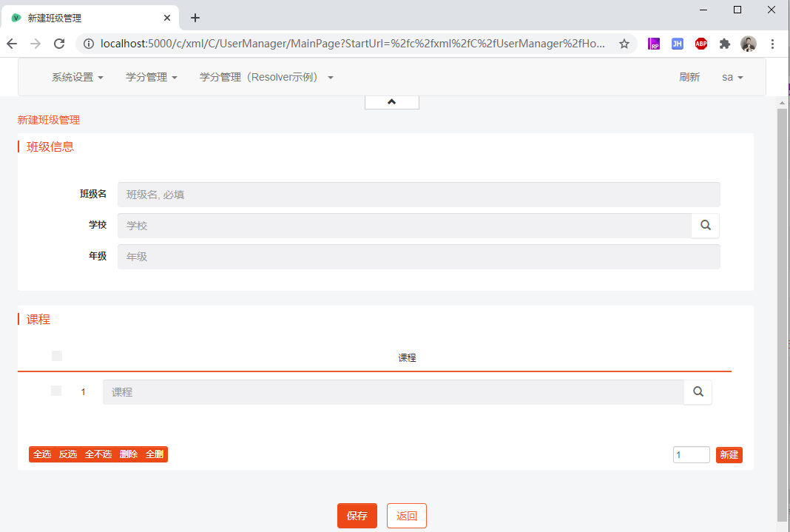Open the ABP ad blocker extension
This screenshot has height=532, width=790.
click(700, 44)
